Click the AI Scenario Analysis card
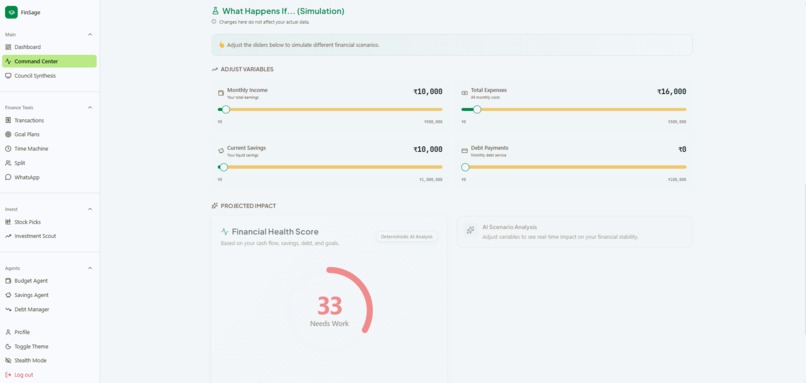Viewport: 806px width, 383px height. 574,232
